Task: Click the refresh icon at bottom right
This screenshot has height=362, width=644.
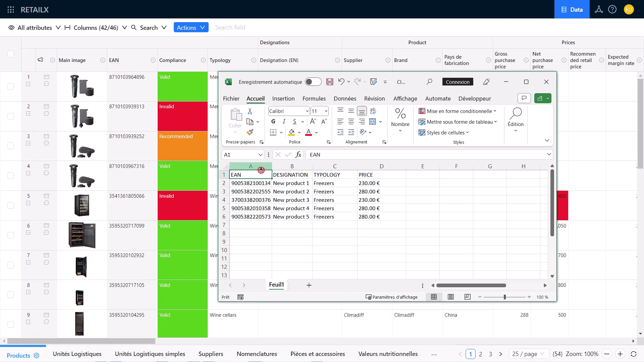Action: pos(633,354)
